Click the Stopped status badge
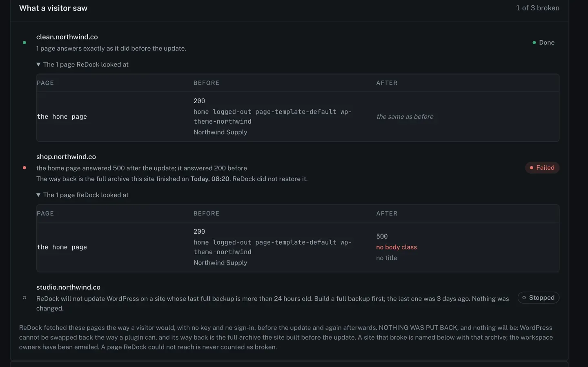Image resolution: width=588 pixels, height=367 pixels. click(x=539, y=298)
